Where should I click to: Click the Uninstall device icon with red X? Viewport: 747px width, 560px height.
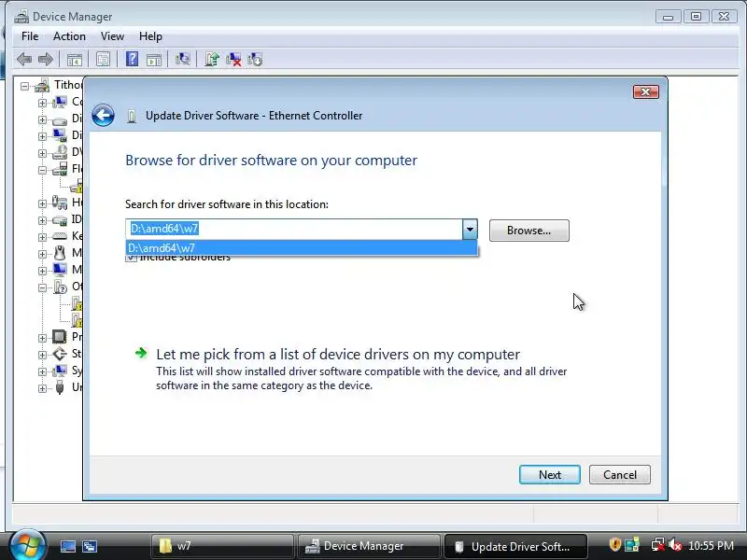(233, 60)
